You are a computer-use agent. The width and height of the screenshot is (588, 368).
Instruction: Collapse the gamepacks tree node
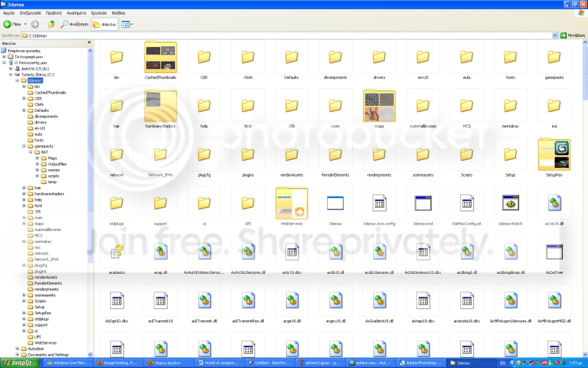point(24,146)
